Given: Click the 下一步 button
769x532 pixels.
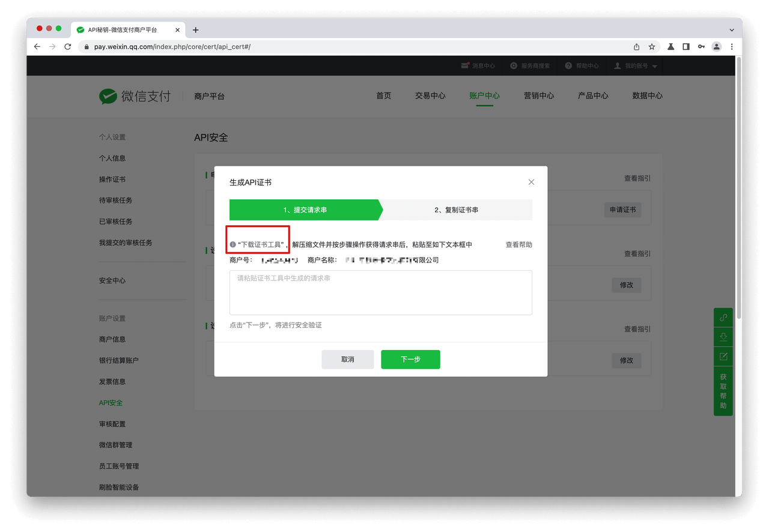Looking at the screenshot, I should pos(410,359).
